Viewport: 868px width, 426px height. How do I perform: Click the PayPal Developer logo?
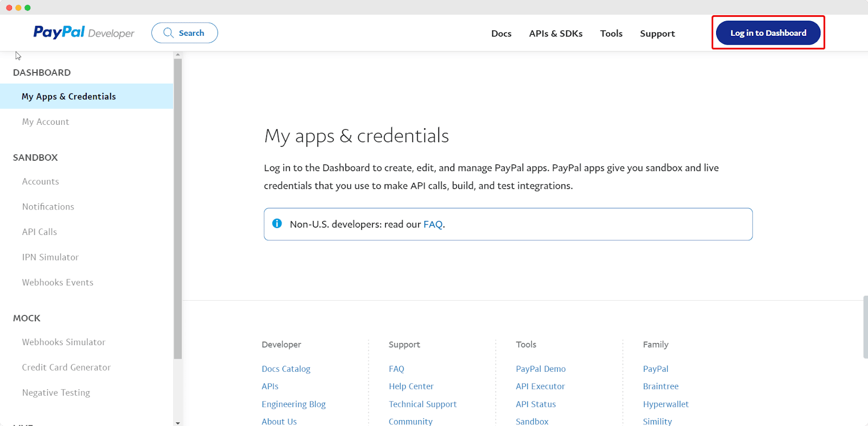click(x=84, y=33)
